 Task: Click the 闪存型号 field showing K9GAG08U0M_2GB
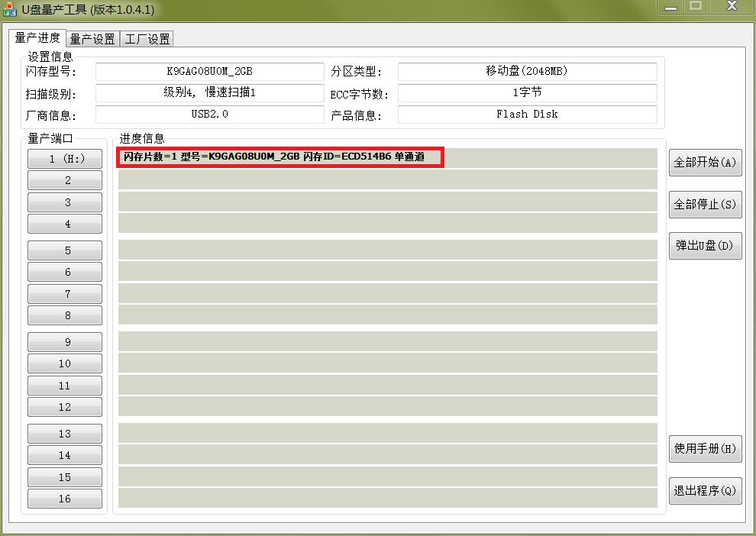tap(209, 72)
